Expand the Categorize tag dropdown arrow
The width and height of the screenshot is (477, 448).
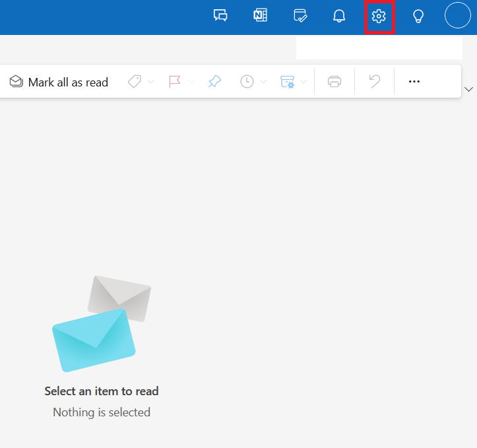point(150,82)
